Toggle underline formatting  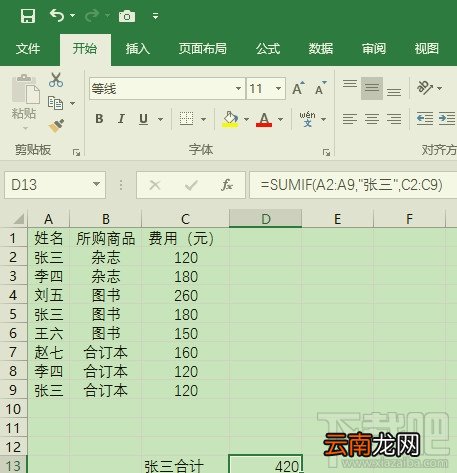143,119
